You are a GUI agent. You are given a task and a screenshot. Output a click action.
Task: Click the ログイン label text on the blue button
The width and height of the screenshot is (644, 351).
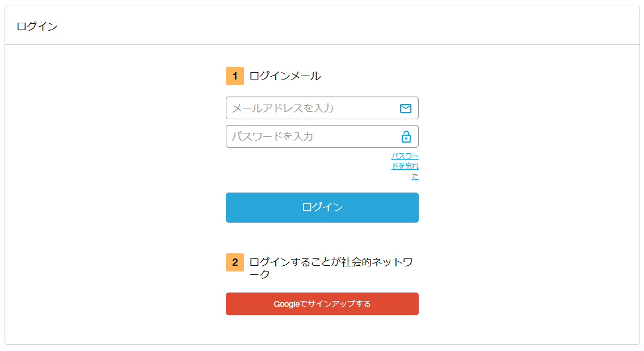pos(322,207)
